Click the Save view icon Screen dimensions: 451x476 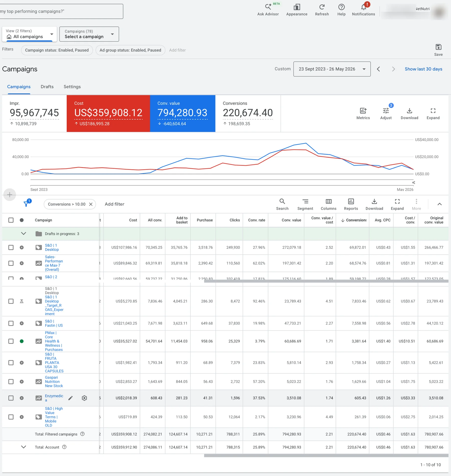[x=438, y=50]
